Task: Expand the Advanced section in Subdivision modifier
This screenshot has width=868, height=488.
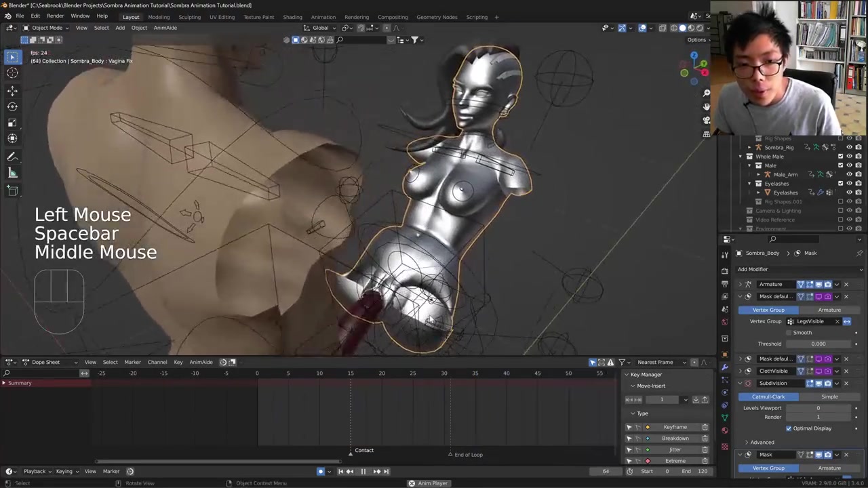Action: coord(747,442)
